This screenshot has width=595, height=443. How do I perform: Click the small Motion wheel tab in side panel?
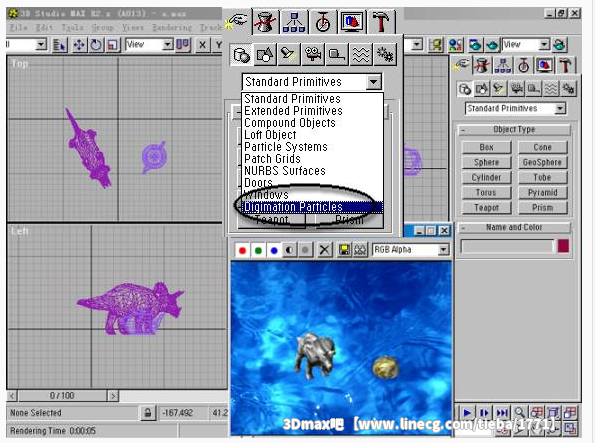point(524,65)
